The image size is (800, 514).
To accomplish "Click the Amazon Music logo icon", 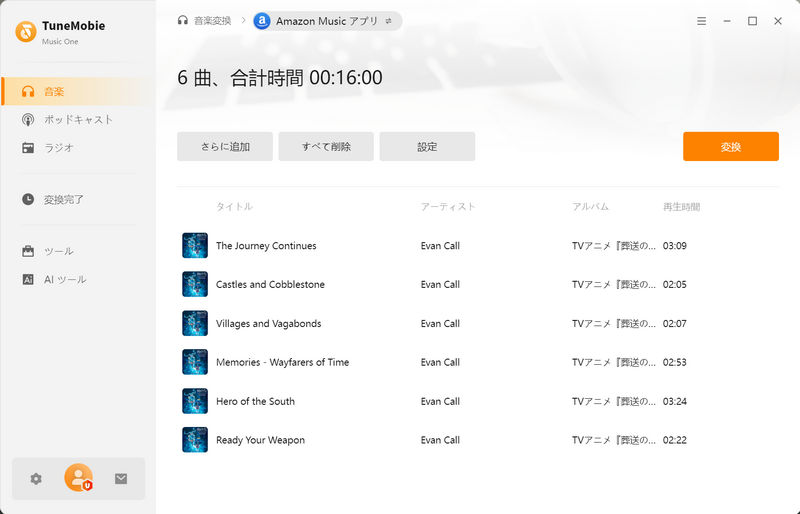I will (262, 21).
